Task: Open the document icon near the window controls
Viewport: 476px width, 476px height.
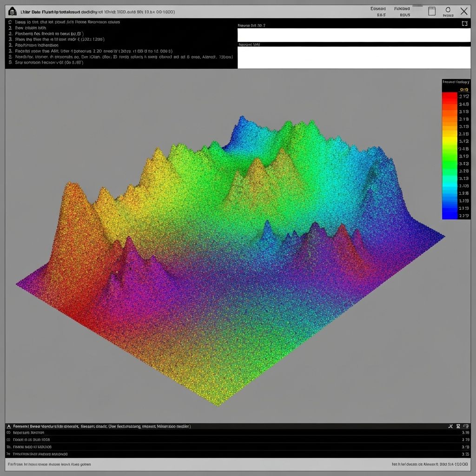Action: (432, 11)
